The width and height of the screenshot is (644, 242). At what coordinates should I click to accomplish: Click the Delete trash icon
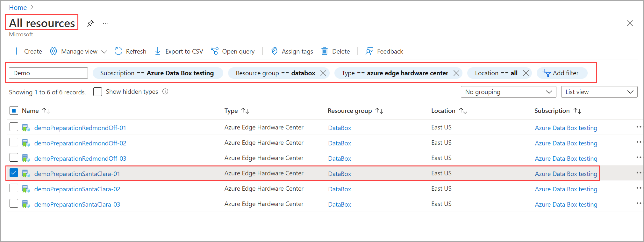click(325, 51)
